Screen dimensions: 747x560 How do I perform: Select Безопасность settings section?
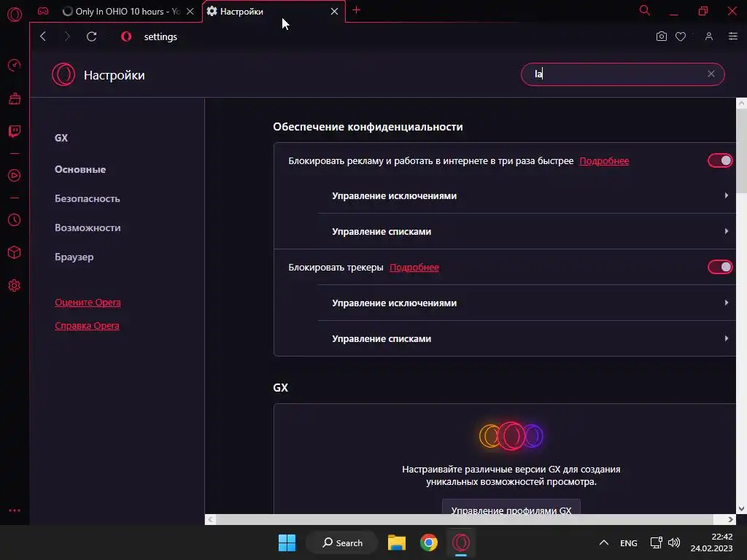[88, 198]
